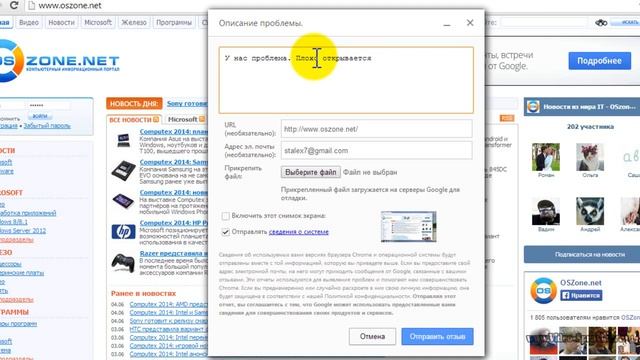
Task: Open the Программы site tab
Action: click(174, 22)
